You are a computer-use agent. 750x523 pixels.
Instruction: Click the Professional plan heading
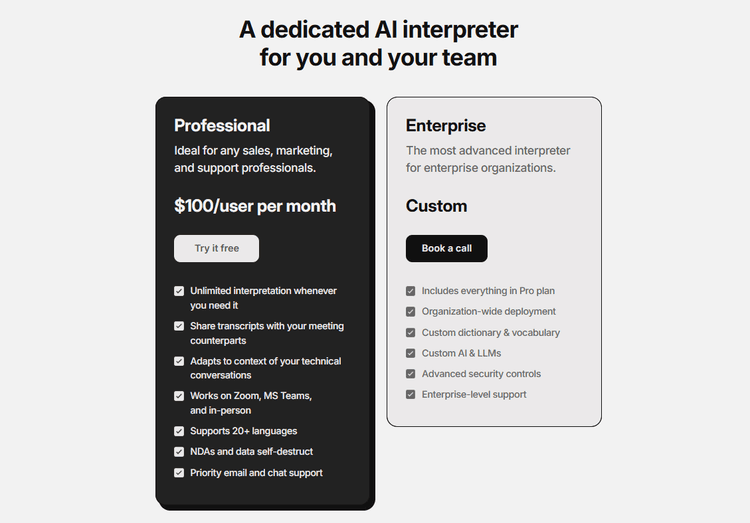tap(222, 125)
